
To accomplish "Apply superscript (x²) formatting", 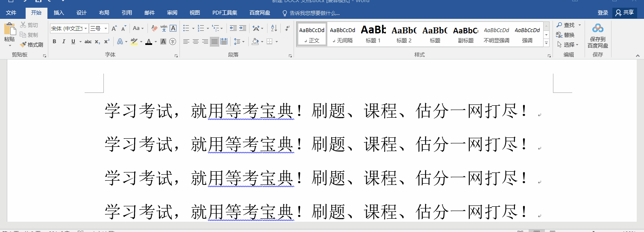I will (x=107, y=42).
